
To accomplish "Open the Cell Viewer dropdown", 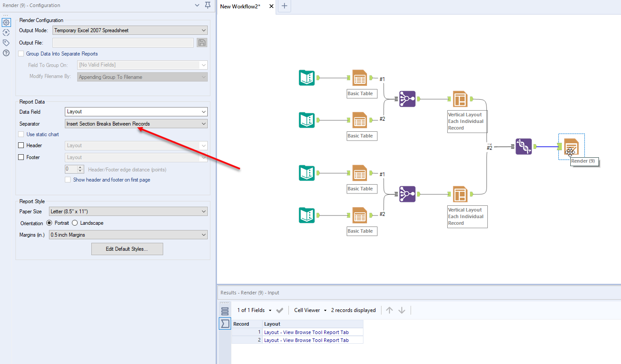I will pyautogui.click(x=309, y=310).
